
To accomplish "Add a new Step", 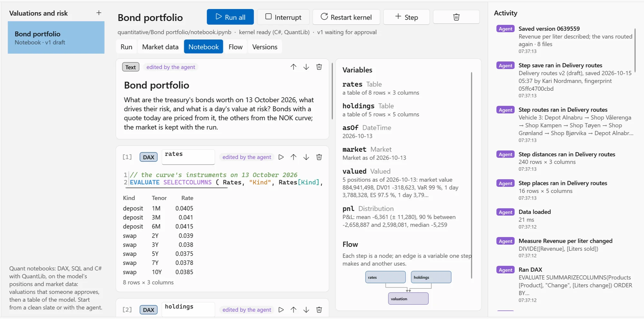I will (406, 17).
